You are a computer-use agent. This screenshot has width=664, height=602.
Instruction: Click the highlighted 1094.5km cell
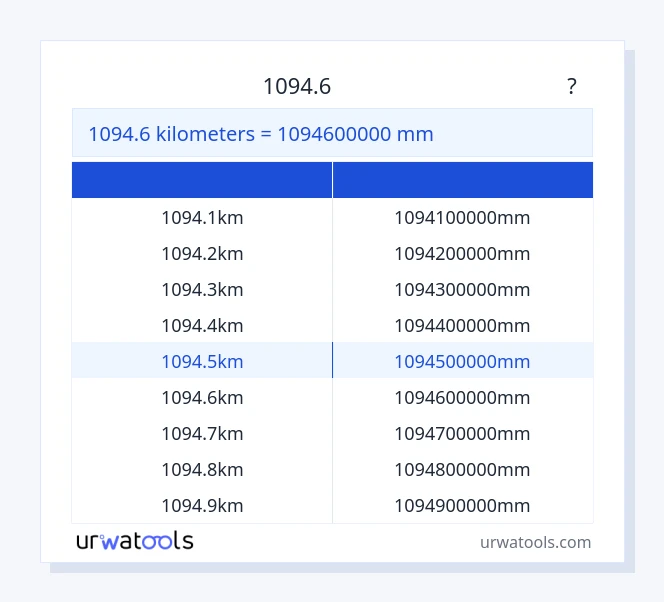point(202,361)
